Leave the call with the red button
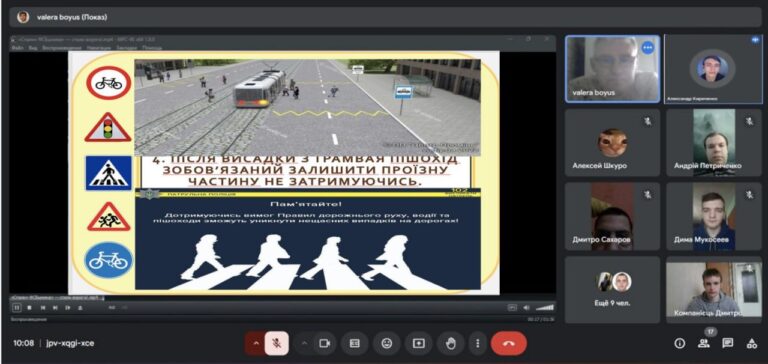This screenshot has width=768, height=364. pyautogui.click(x=509, y=343)
